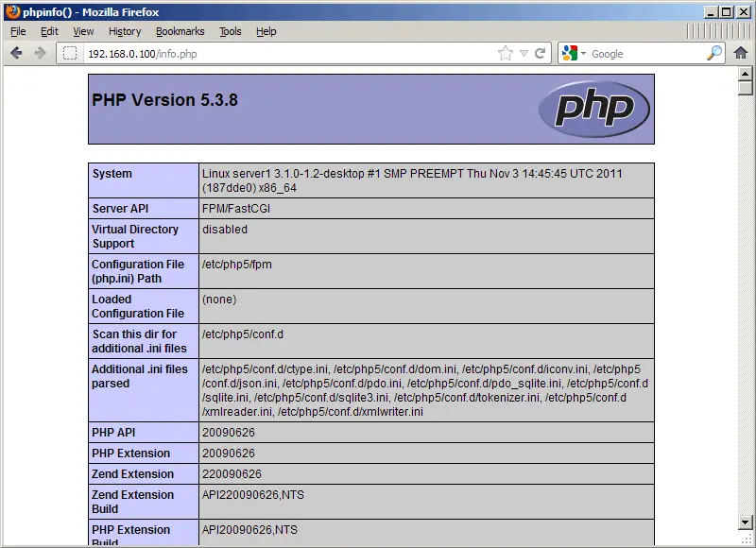The width and height of the screenshot is (756, 548).
Task: Click the '/etc/php5/conf.d' value
Action: point(243,334)
